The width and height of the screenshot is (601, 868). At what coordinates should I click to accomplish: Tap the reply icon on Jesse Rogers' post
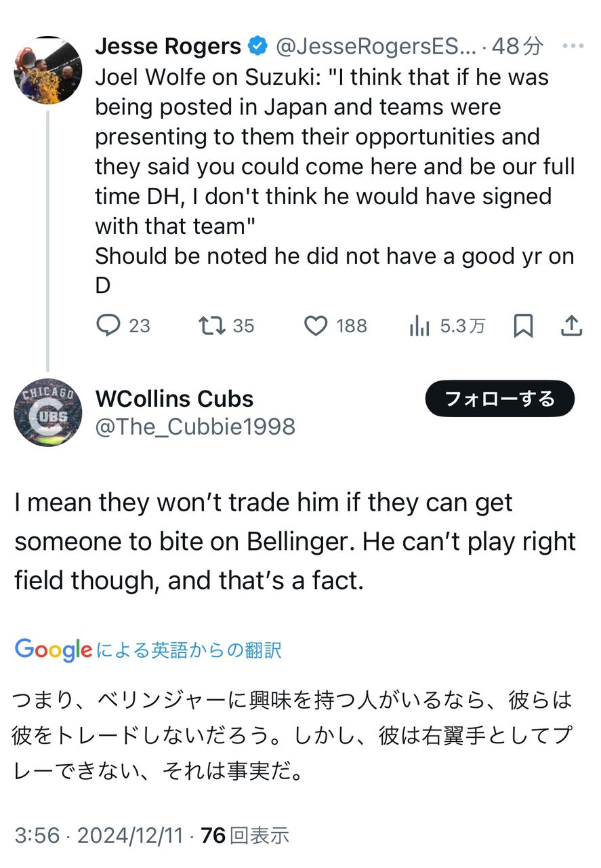click(x=108, y=326)
